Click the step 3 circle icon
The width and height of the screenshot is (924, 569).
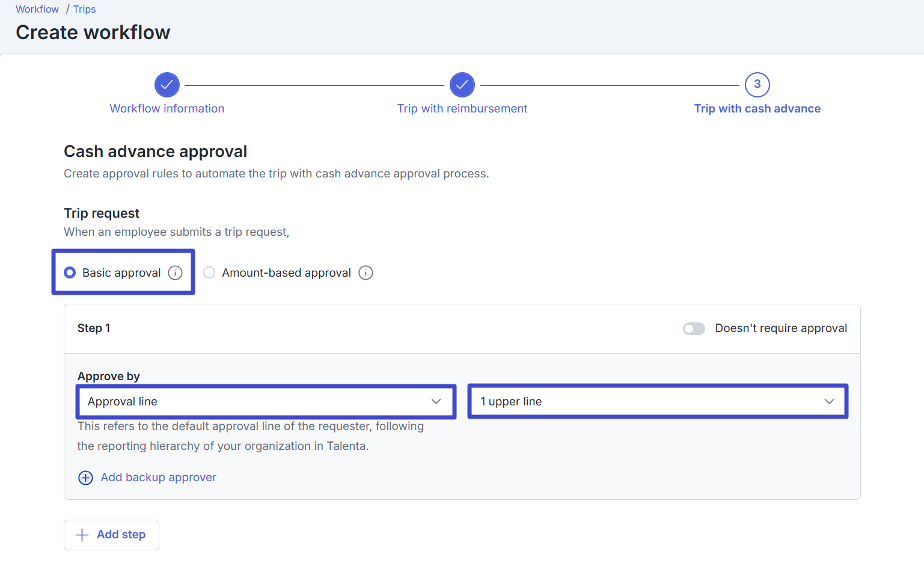(757, 85)
